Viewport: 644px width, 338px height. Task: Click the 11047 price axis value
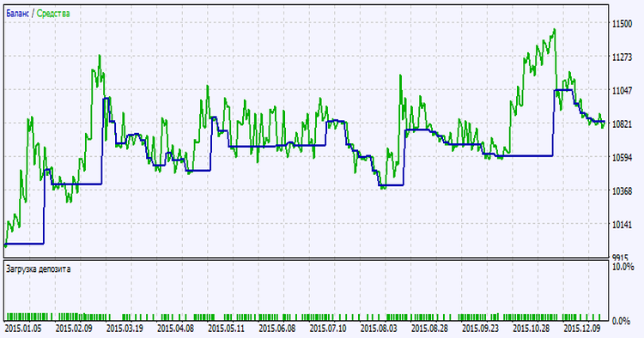click(622, 91)
